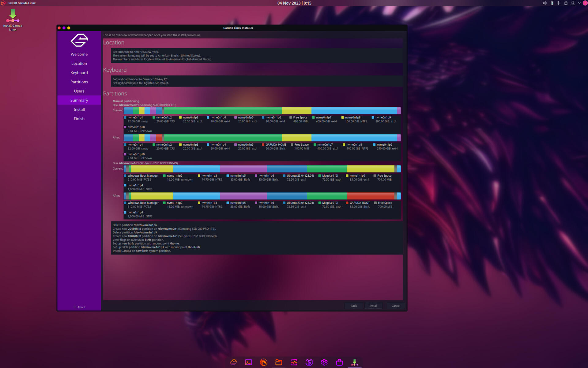
Task: Click 'Set keyboard layout to English (US)/Default'
Action: click(x=141, y=83)
